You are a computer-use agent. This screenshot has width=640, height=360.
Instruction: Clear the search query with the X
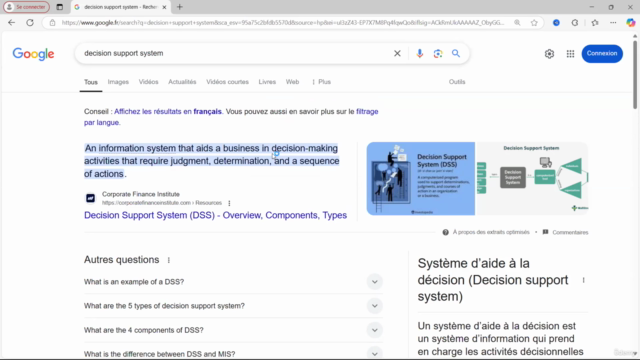pyautogui.click(x=397, y=53)
